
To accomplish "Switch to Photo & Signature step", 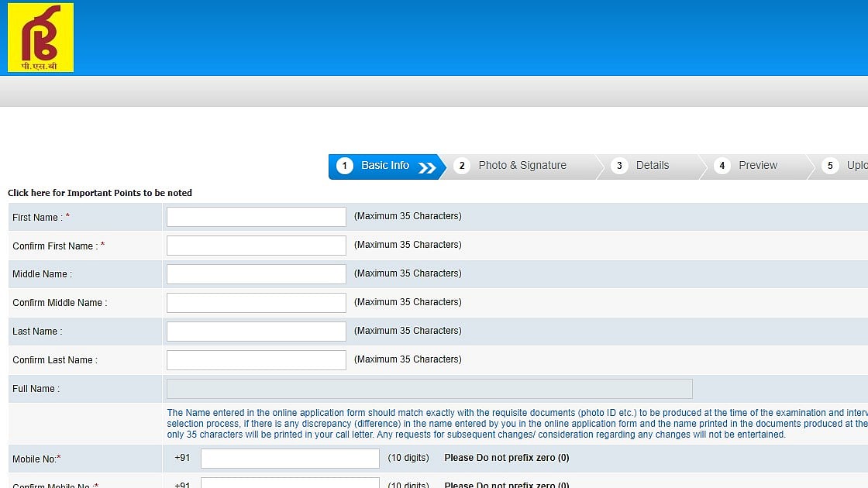I will pos(522,166).
